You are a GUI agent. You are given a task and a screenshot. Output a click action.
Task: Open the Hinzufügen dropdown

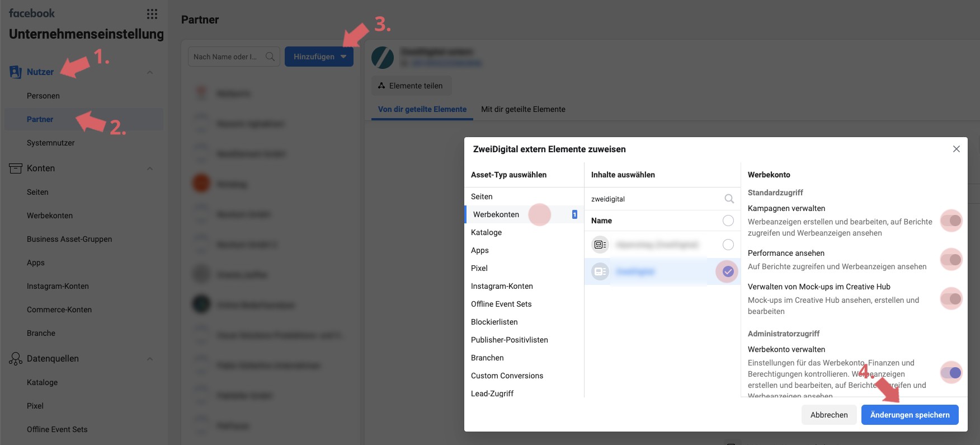pyautogui.click(x=319, y=57)
